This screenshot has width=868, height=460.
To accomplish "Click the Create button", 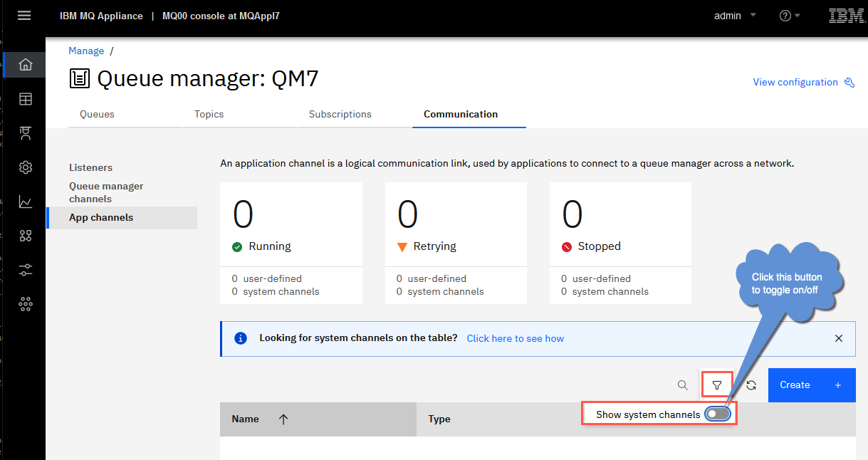I will coord(812,385).
